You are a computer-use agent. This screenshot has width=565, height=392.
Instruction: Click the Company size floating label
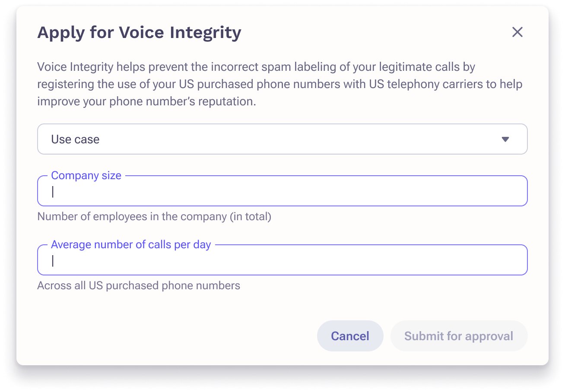tap(86, 176)
